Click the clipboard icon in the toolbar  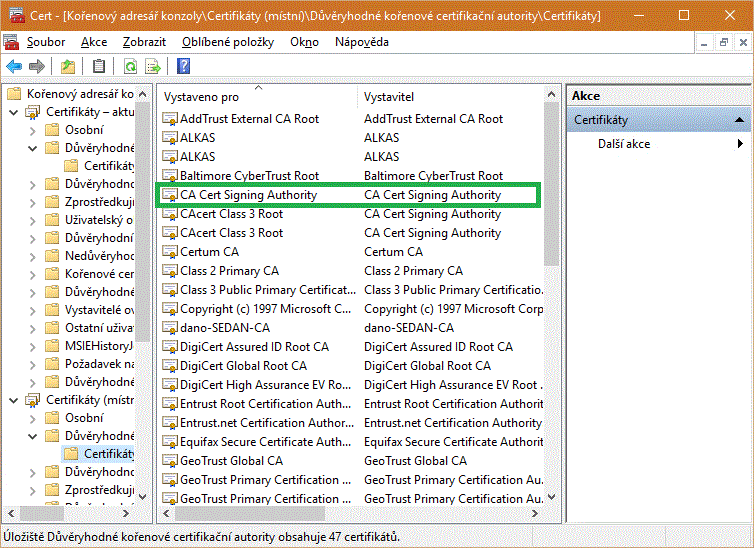point(98,66)
